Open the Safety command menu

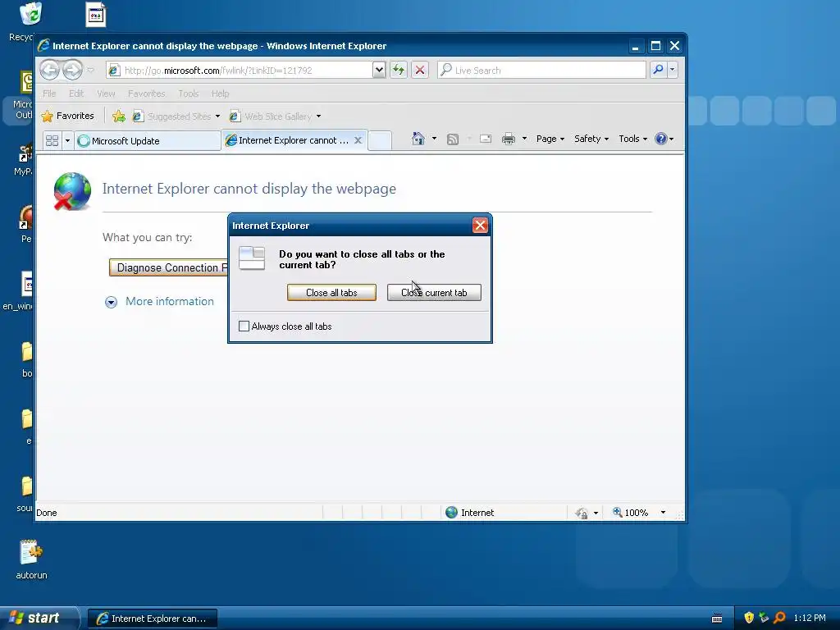(591, 139)
